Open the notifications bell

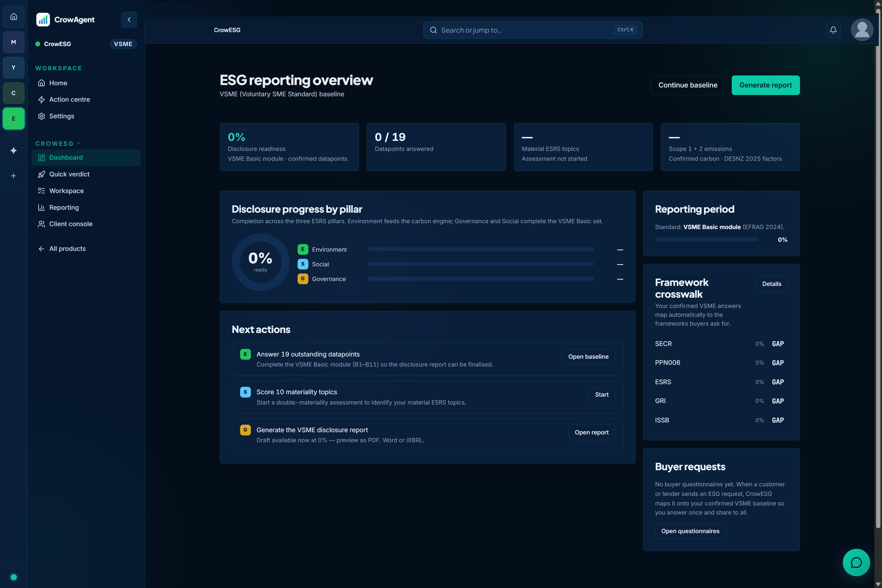click(x=833, y=30)
